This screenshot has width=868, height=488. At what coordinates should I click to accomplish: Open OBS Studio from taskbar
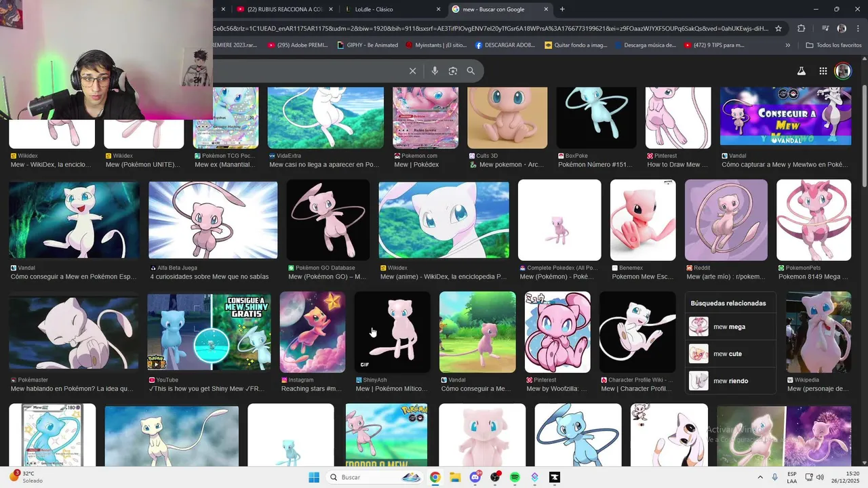[x=495, y=477]
